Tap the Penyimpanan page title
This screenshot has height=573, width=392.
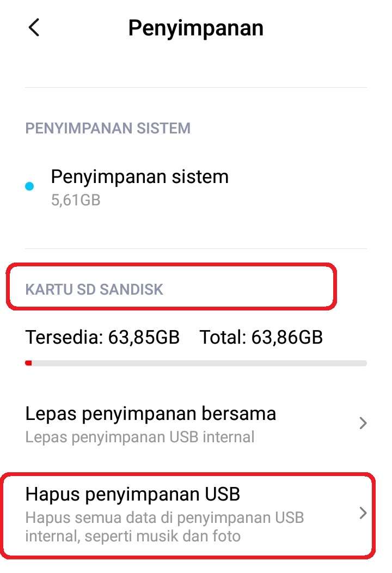[196, 28]
